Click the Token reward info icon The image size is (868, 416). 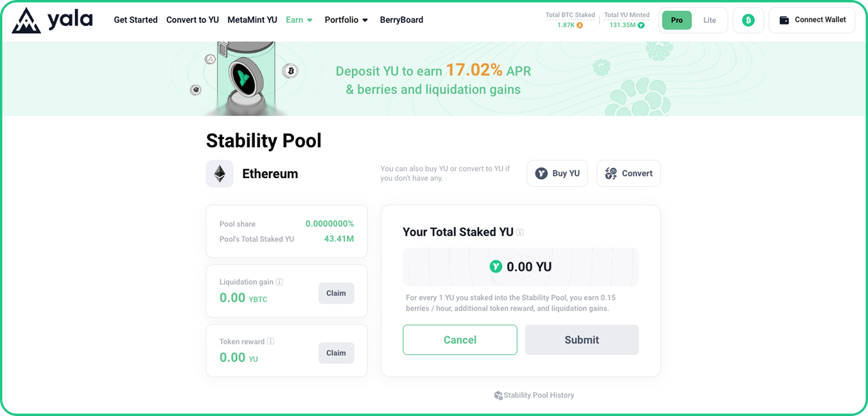point(270,341)
